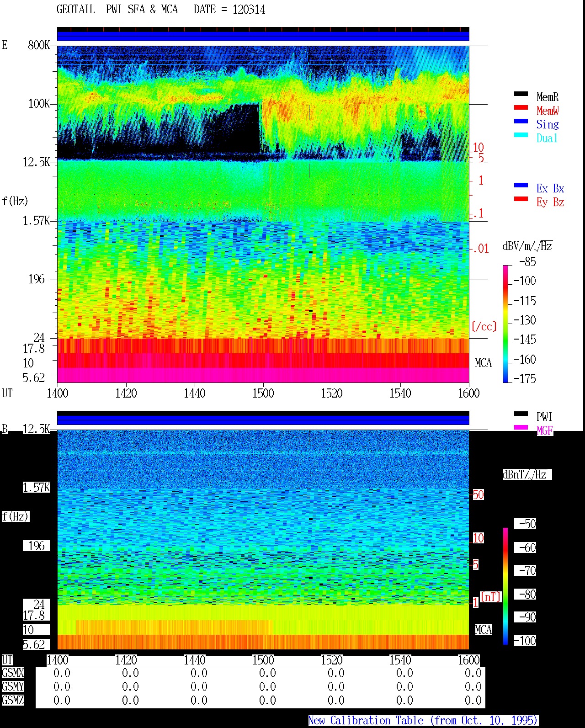Click the 1600 tick on B panel time axis
Screen dimensions: 585x728
coord(469,660)
